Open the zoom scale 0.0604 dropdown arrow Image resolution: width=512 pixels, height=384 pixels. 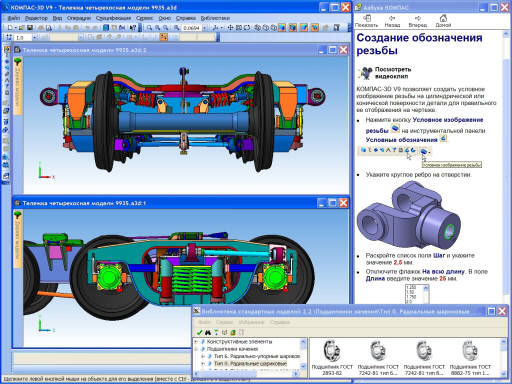[x=204, y=28]
